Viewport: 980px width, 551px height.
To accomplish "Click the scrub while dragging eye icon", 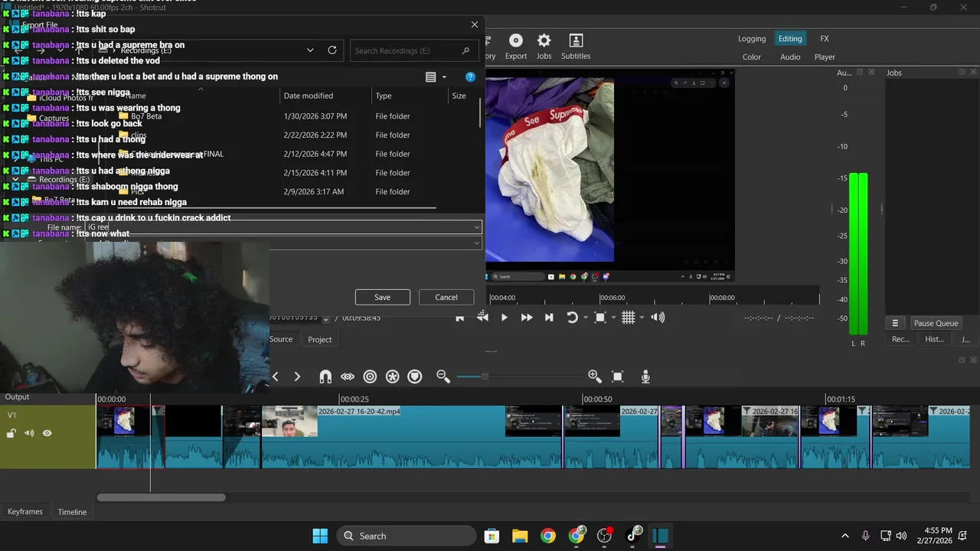I will tap(348, 377).
